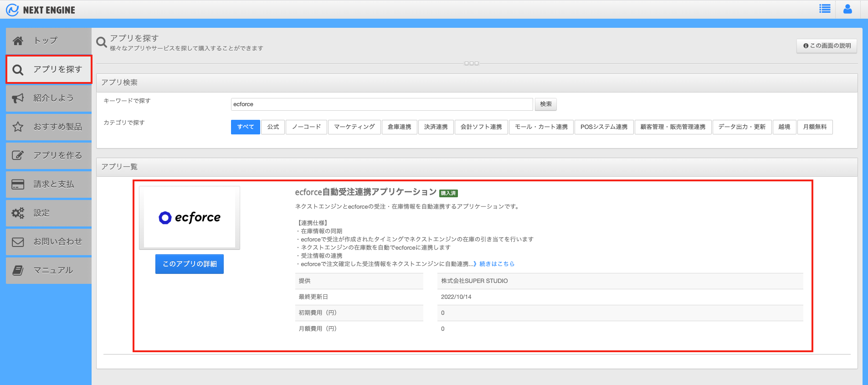
Task: Open お問い合わせ sidebar menu
Action: [49, 241]
